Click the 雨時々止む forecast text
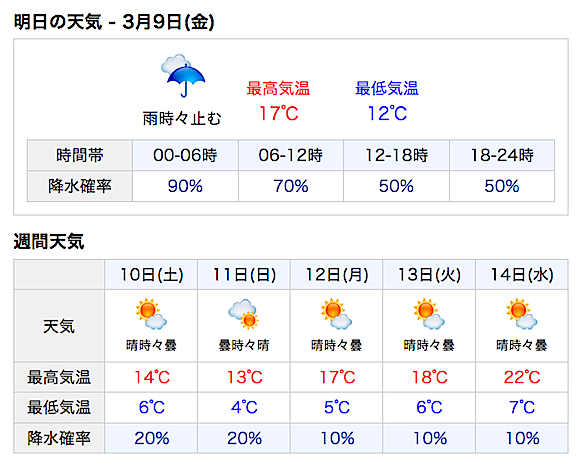This screenshot has height=461, width=576. pyautogui.click(x=182, y=119)
